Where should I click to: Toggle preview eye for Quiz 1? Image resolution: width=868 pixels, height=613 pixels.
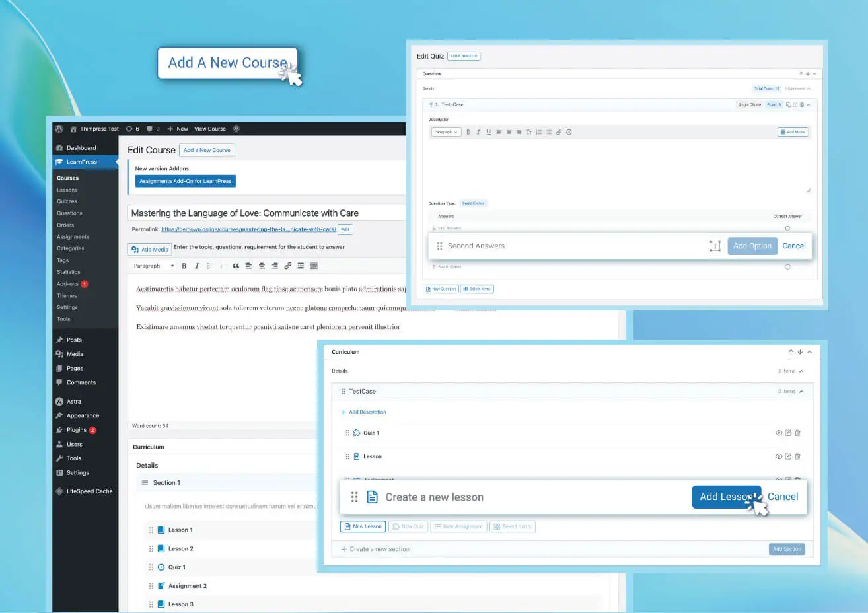pos(779,433)
